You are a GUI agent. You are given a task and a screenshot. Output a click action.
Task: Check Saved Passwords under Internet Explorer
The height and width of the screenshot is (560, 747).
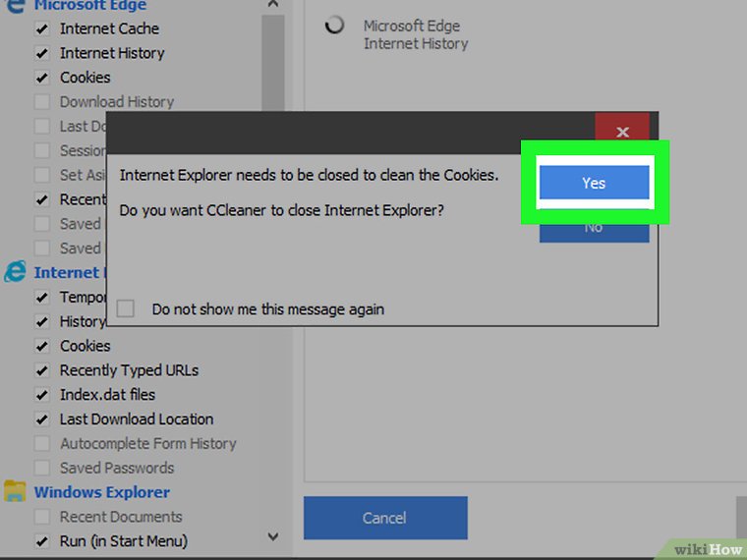(x=42, y=468)
